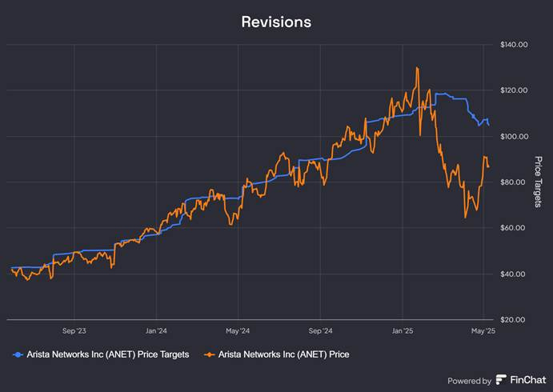Click the orange Price legend marker
Image resolution: width=553 pixels, height=392 pixels.
(x=209, y=354)
